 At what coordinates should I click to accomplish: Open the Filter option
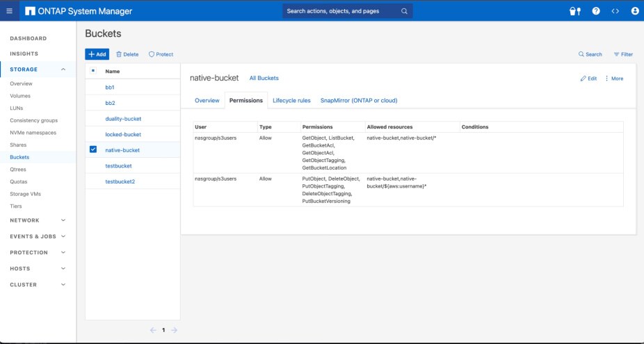coord(622,54)
